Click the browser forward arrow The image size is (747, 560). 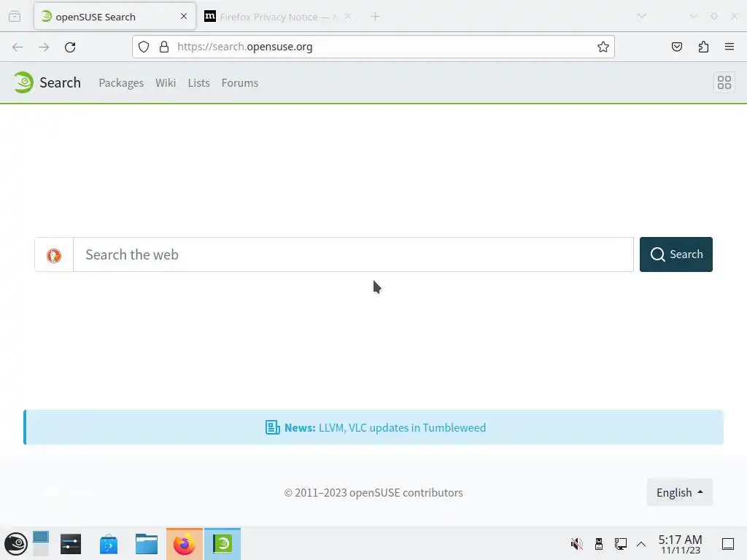(44, 47)
